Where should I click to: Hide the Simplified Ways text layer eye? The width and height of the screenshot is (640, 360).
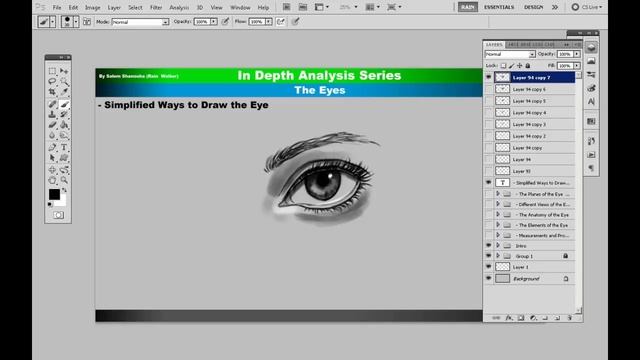488,183
